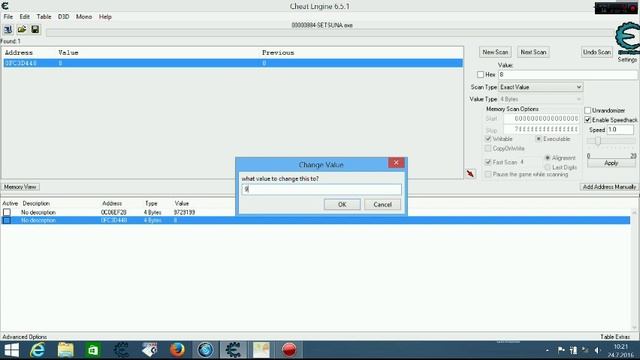The width and height of the screenshot is (640, 360).
Task: Toggle the Fast Scan checkbox
Action: (x=488, y=162)
